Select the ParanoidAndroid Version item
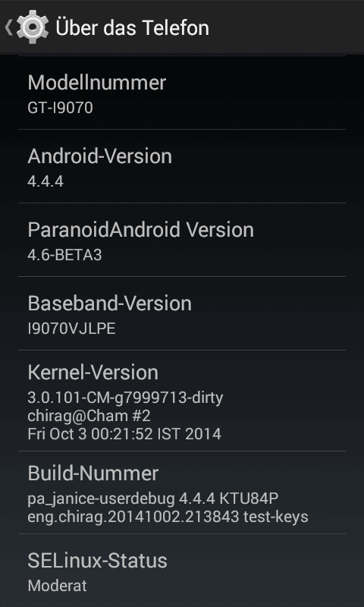The height and width of the screenshot is (607, 364). point(182,240)
